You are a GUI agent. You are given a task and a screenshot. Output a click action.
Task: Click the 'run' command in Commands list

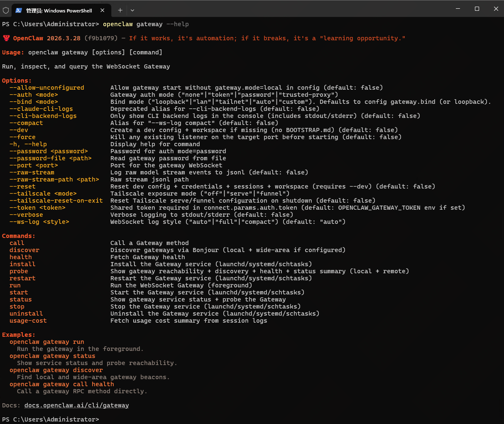[x=15, y=285]
